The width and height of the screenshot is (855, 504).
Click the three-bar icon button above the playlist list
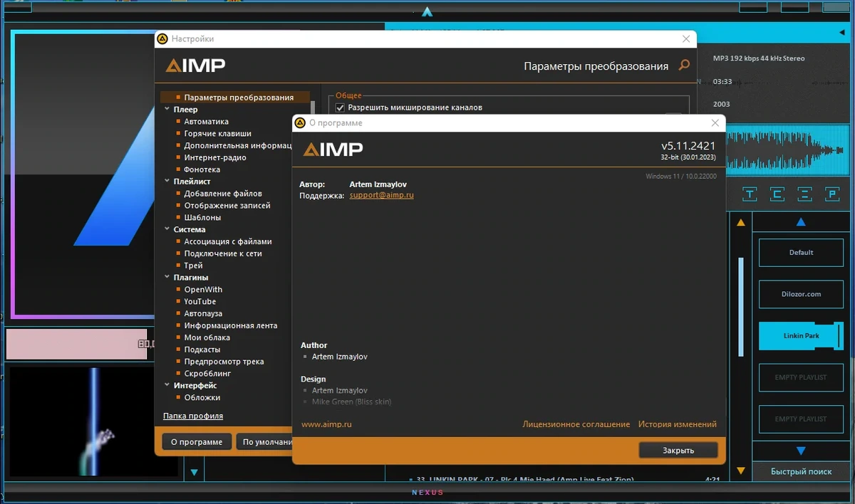pyautogui.click(x=804, y=194)
